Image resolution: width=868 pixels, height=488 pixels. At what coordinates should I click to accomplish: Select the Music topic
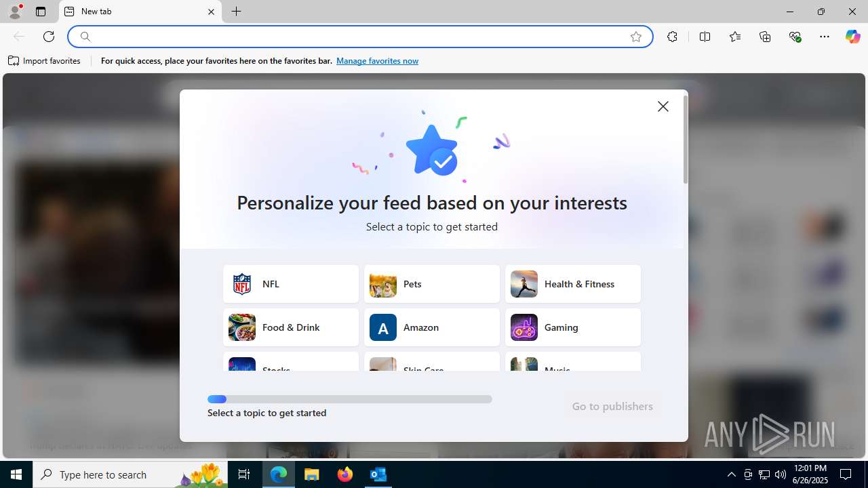point(573,361)
